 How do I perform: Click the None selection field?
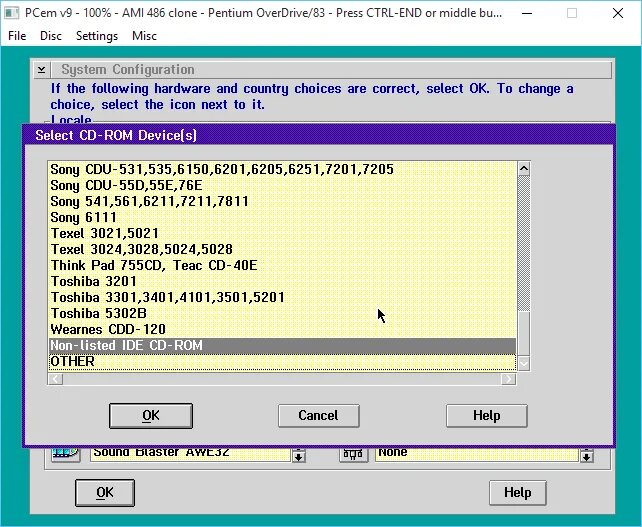[477, 454]
